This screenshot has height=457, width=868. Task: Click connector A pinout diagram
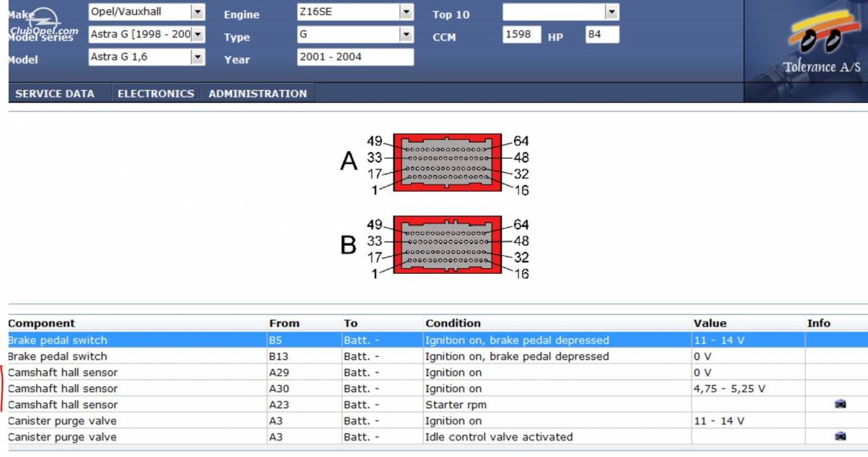[x=448, y=163]
